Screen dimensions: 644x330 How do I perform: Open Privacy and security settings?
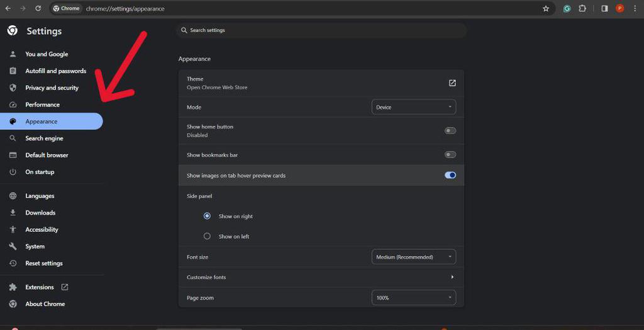(x=52, y=88)
